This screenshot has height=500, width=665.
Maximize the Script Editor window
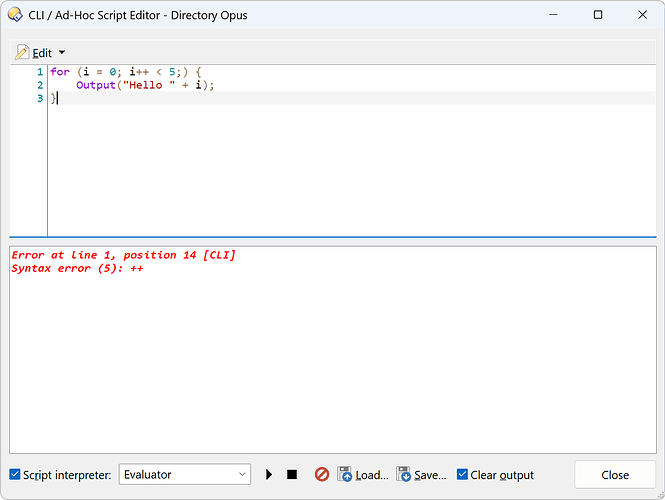point(598,15)
